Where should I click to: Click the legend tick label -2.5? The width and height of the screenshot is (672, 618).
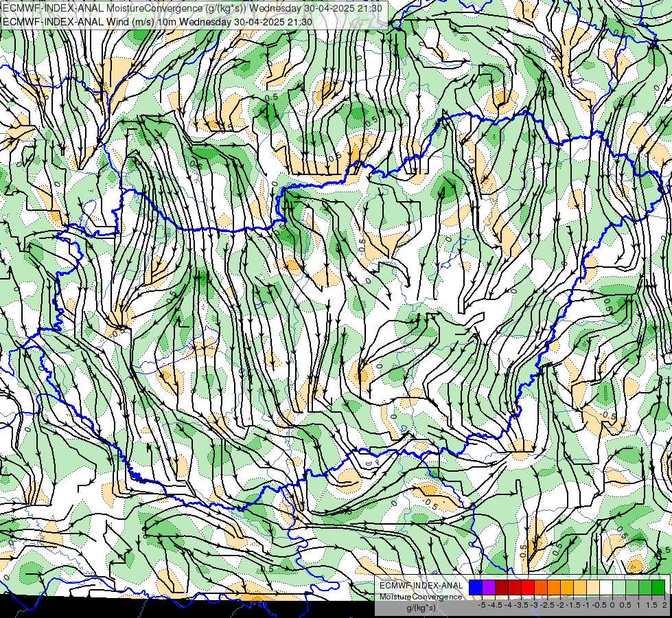[x=547, y=605]
